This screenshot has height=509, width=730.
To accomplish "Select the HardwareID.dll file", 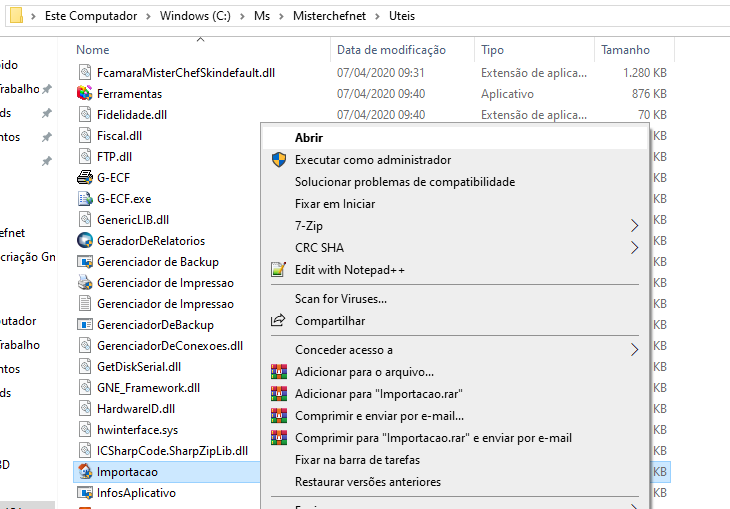I will tap(136, 409).
